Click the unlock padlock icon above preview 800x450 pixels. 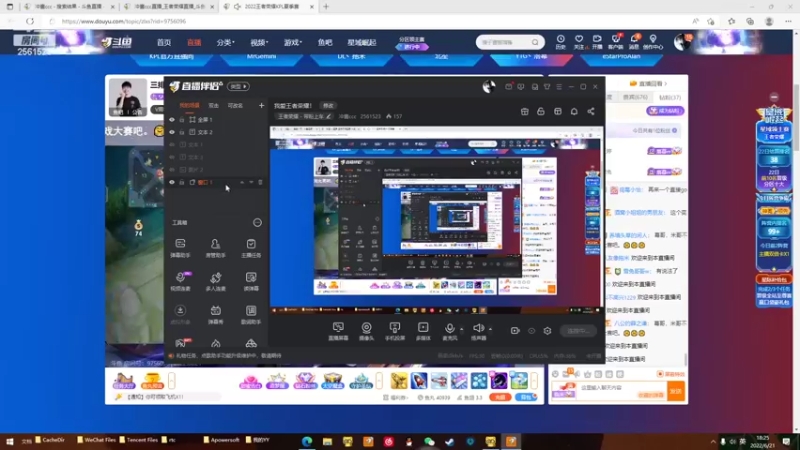pyautogui.click(x=541, y=111)
